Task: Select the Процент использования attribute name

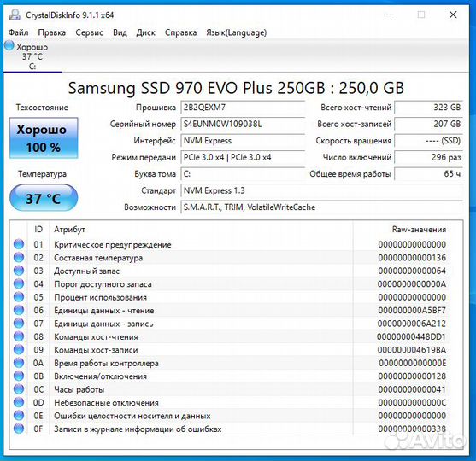Action: point(100,298)
